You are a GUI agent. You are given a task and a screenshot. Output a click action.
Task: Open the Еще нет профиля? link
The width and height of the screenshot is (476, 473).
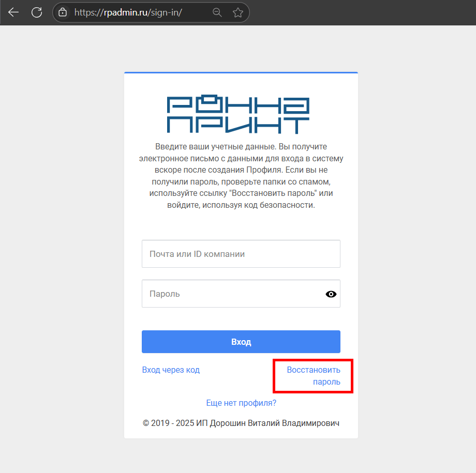pyautogui.click(x=241, y=403)
